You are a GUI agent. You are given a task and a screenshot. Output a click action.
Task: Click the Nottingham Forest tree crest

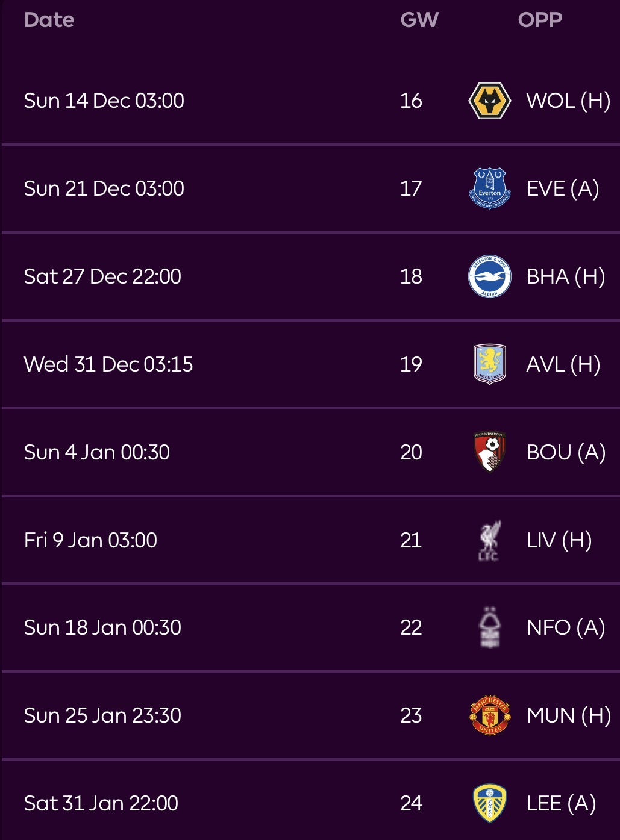(x=489, y=627)
